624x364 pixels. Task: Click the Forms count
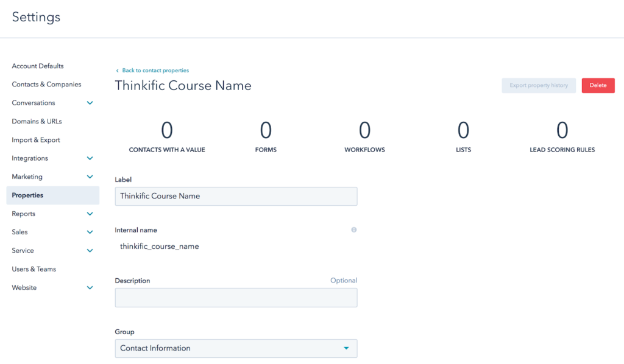point(266,130)
